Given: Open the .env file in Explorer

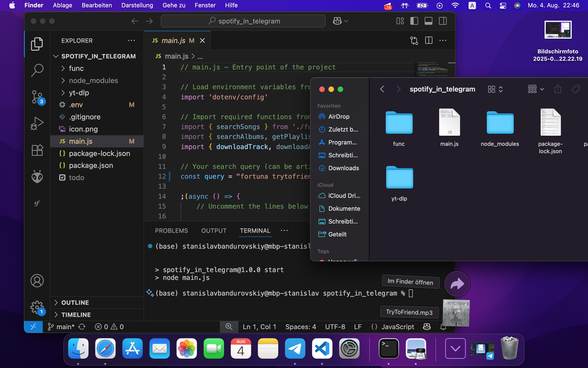Looking at the screenshot, I should 97,105.
